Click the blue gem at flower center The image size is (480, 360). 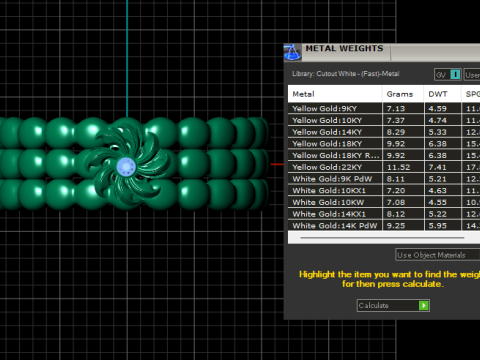126,166
